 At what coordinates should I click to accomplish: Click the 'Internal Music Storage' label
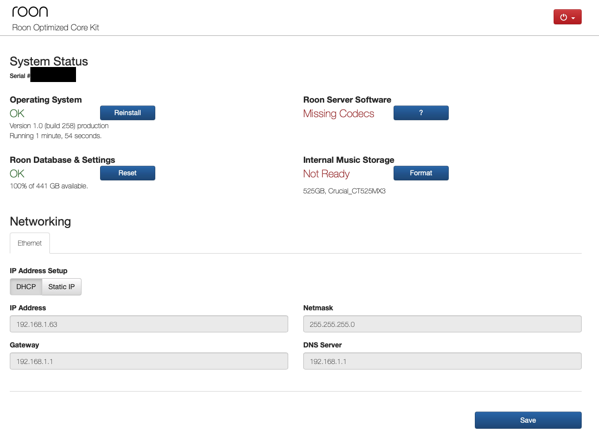(x=349, y=160)
